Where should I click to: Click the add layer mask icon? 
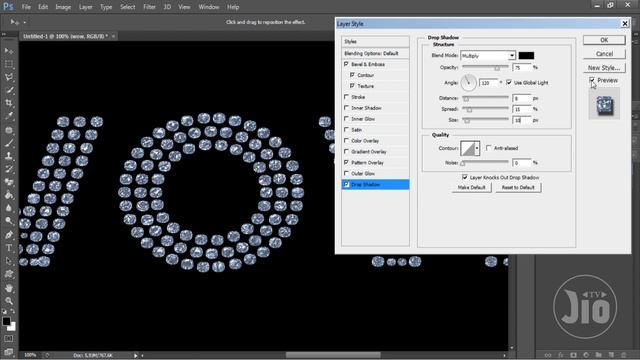click(573, 355)
